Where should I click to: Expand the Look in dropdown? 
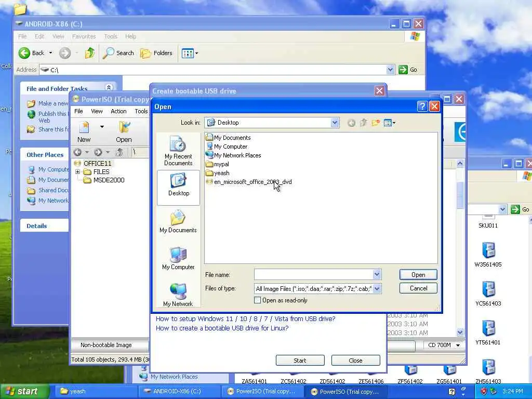coord(335,123)
